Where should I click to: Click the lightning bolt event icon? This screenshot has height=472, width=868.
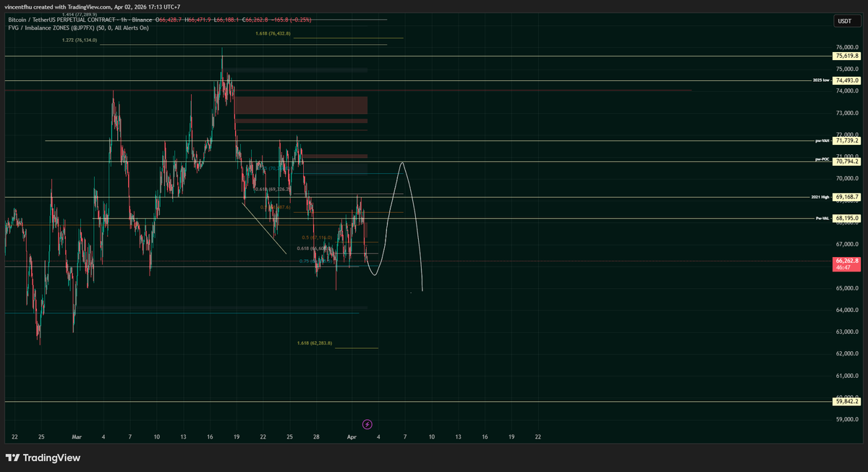pos(367,424)
